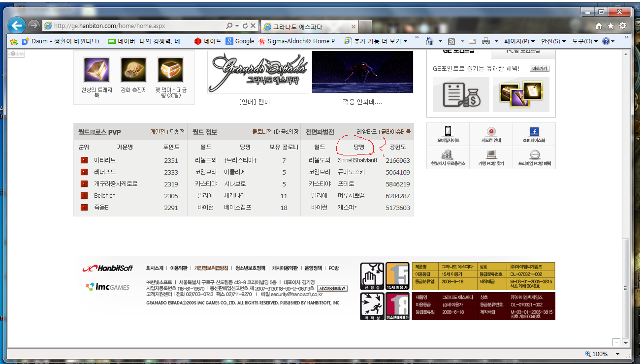Viewport: 644px width, 364px height.
Task: Open the zoom level 100% dropdown arrow
Action: point(618,354)
